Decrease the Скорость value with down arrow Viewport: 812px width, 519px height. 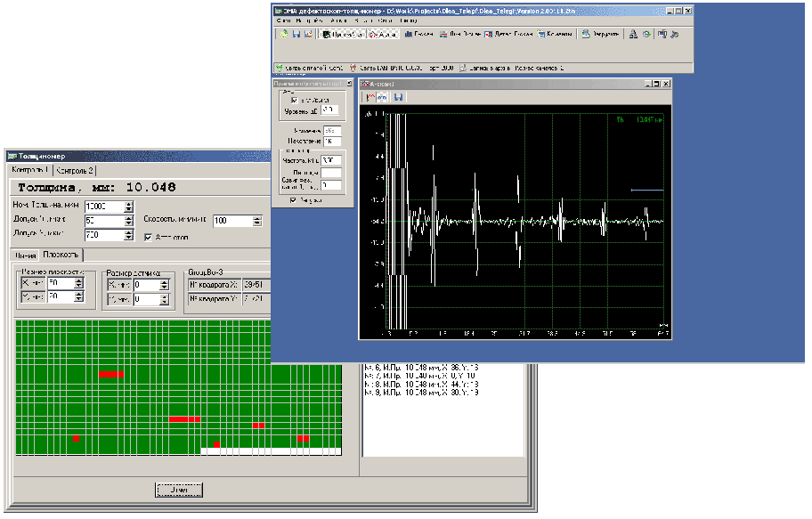tap(257, 223)
